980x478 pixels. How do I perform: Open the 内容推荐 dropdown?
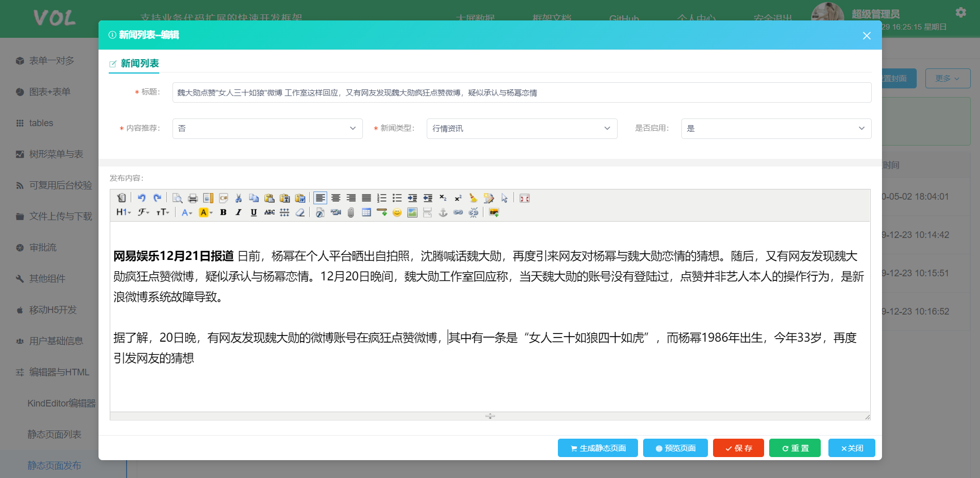point(267,129)
